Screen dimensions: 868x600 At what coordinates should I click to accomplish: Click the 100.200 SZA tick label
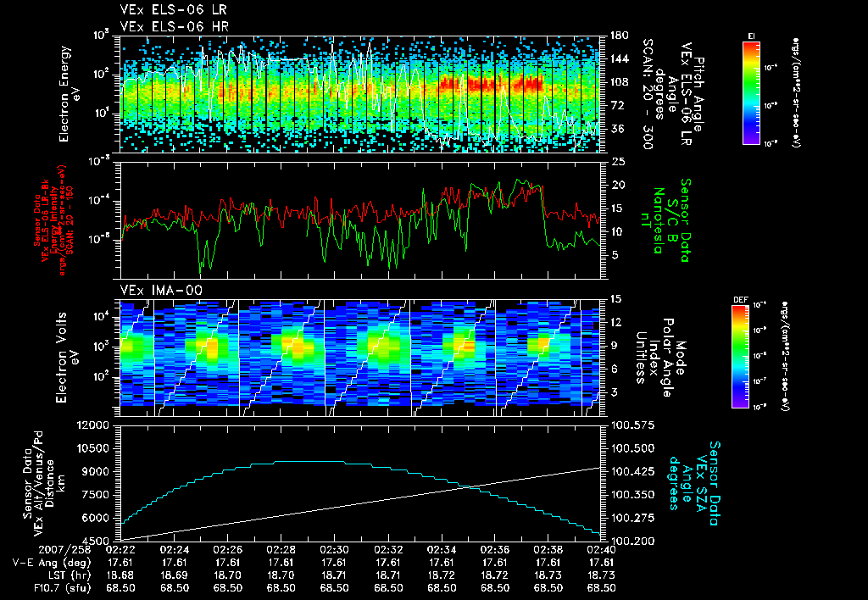pyautogui.click(x=632, y=541)
